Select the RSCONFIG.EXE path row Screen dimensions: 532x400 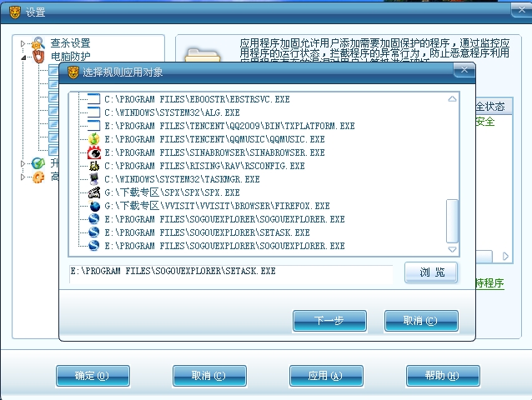click(x=204, y=166)
